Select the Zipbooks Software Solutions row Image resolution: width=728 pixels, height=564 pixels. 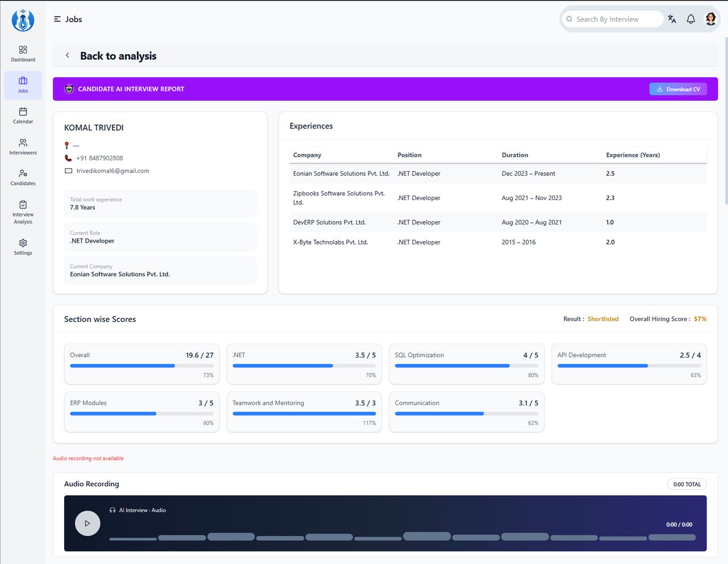click(x=498, y=198)
